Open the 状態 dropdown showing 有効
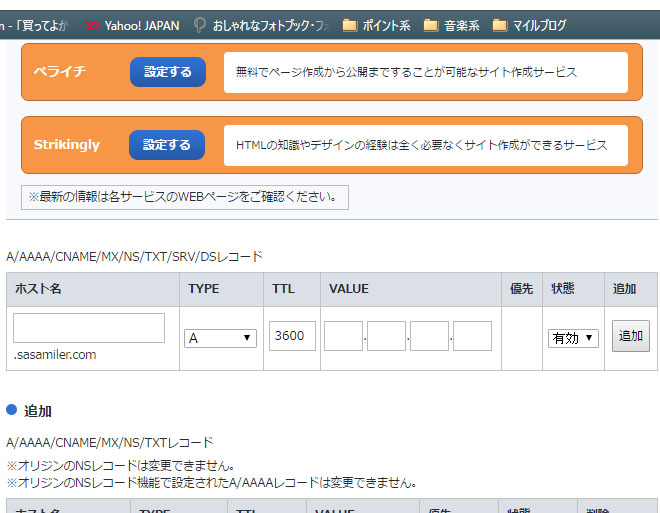Image resolution: width=660 pixels, height=513 pixels. coord(573,338)
